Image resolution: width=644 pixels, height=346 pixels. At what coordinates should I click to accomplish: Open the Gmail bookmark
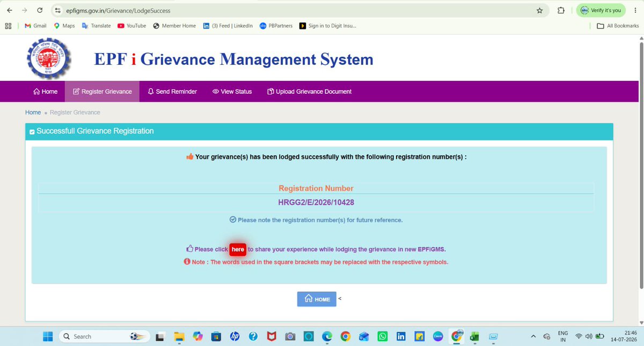tap(35, 25)
